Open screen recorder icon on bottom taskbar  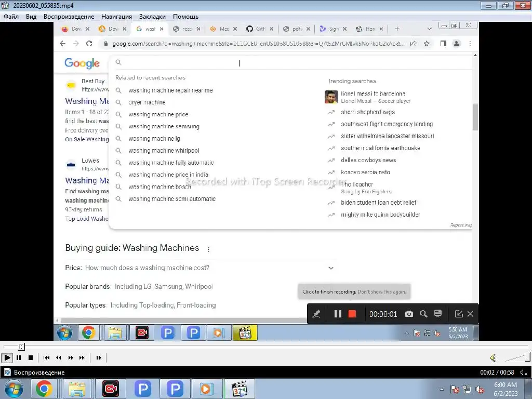pos(111,389)
